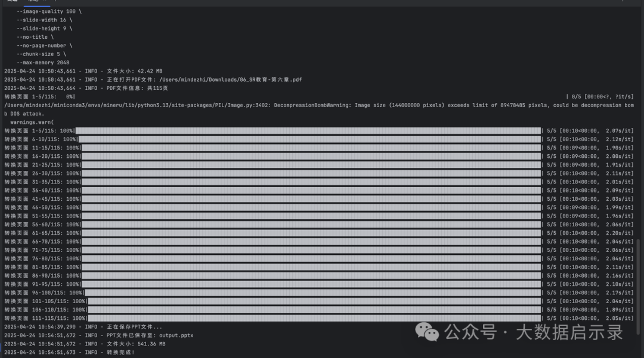Click timestamp '2025-04-24 10:54:51,673'
The image size is (644, 358).
click(x=40, y=353)
